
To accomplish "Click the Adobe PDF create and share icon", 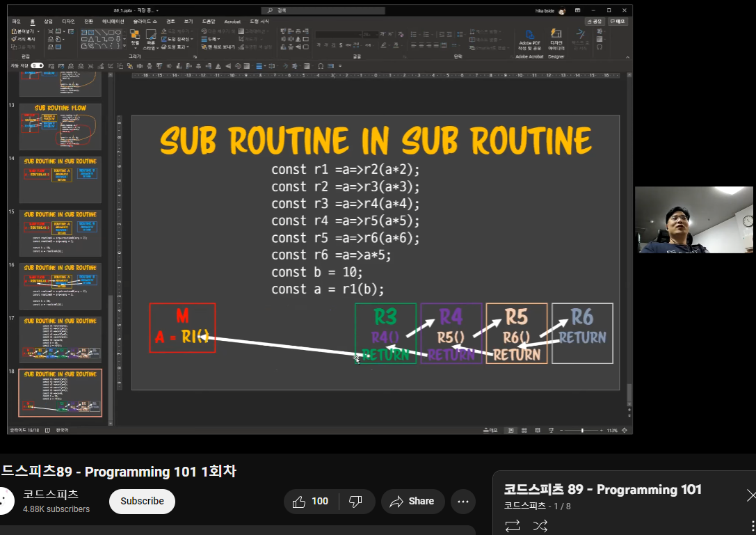I will (x=529, y=35).
